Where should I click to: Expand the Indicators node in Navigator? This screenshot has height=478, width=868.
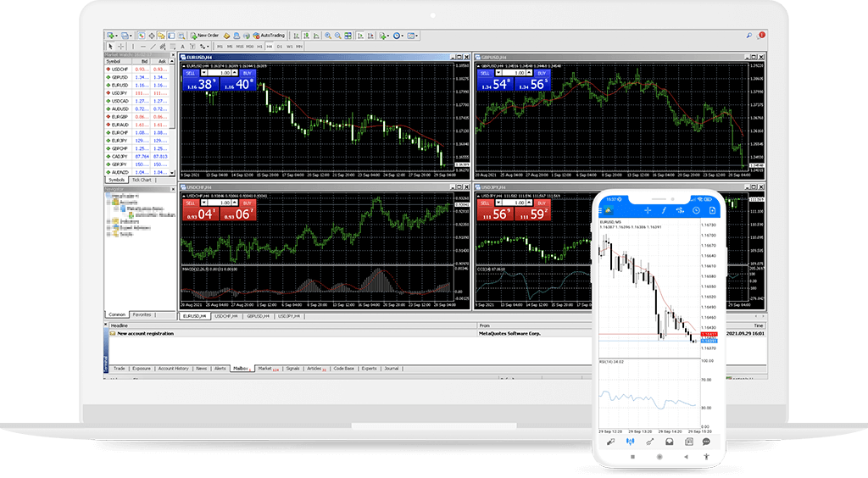click(x=109, y=221)
